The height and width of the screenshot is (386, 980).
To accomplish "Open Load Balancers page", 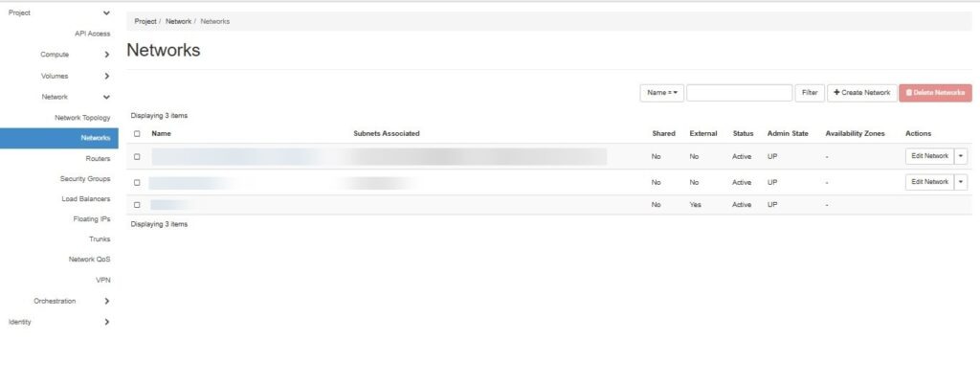I will [86, 199].
